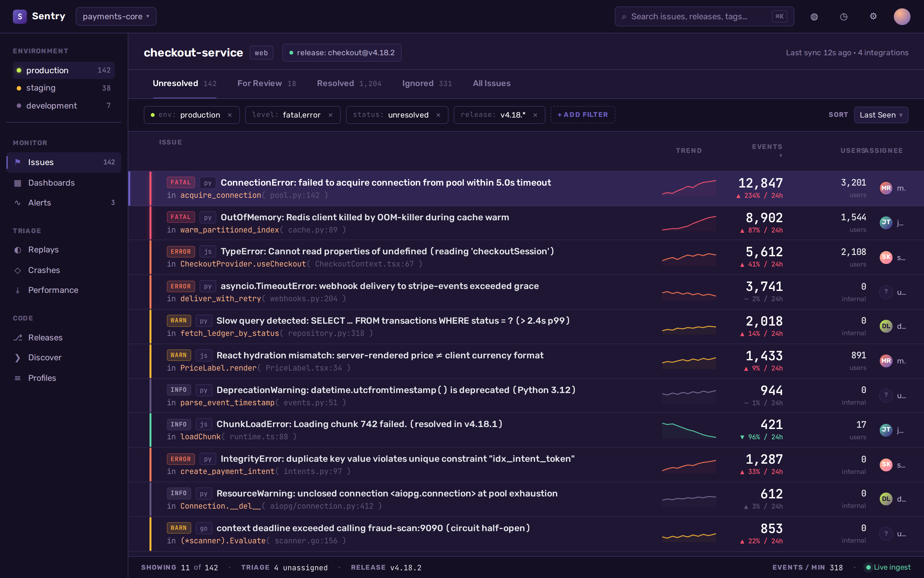Click the ResourceWarning unclosed connection issue
Image resolution: width=924 pixels, height=578 pixels.
[387, 494]
